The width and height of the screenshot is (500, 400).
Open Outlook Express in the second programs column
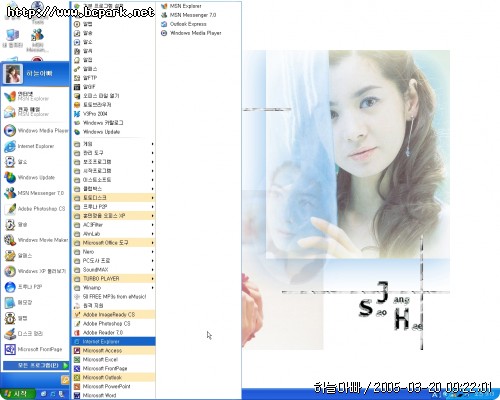coord(199,24)
